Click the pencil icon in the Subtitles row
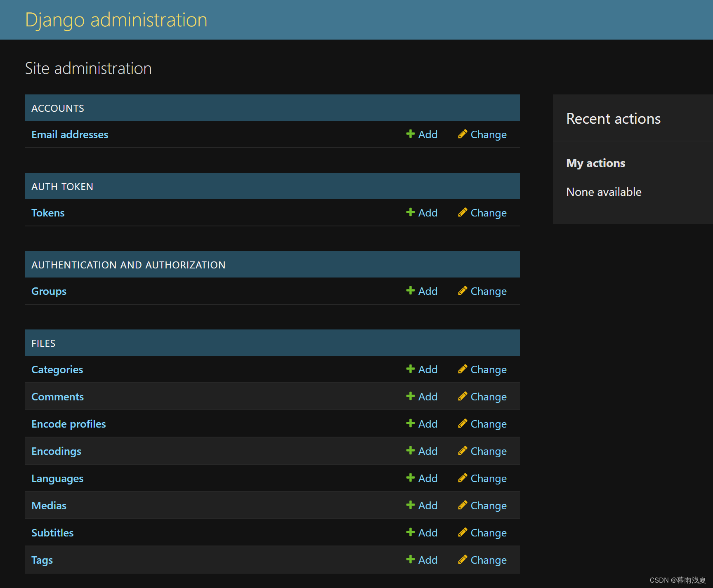Viewport: 713px width, 588px height. coord(463,532)
